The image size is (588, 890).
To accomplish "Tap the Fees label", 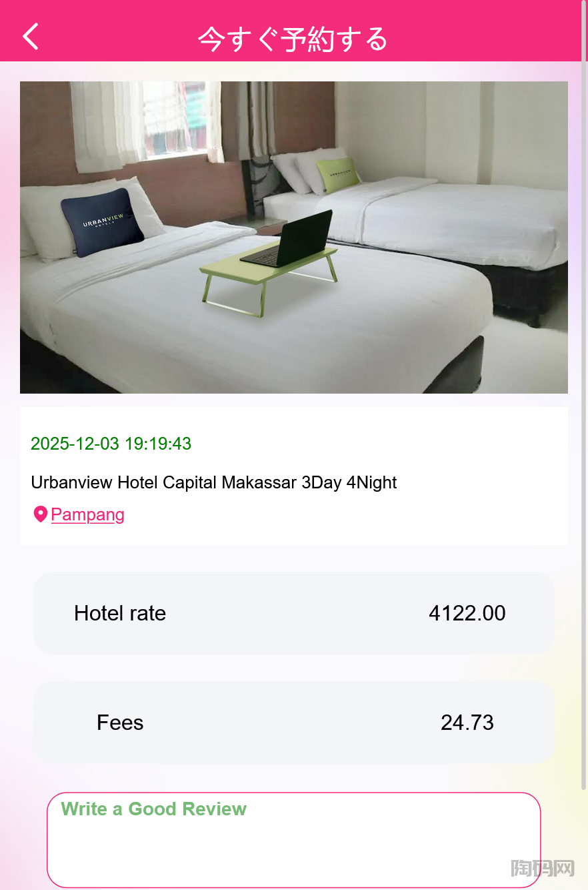I will coord(120,723).
